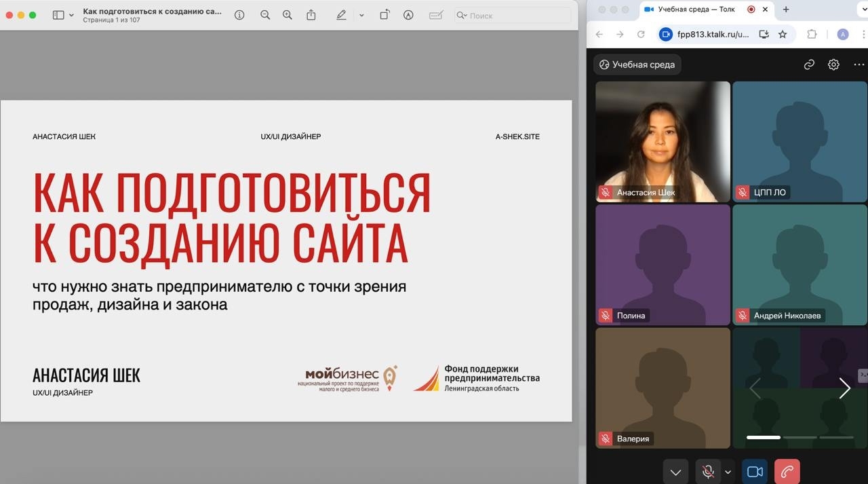Open the browser extensions menu
Viewport: 868px width, 484px height.
pyautogui.click(x=812, y=34)
